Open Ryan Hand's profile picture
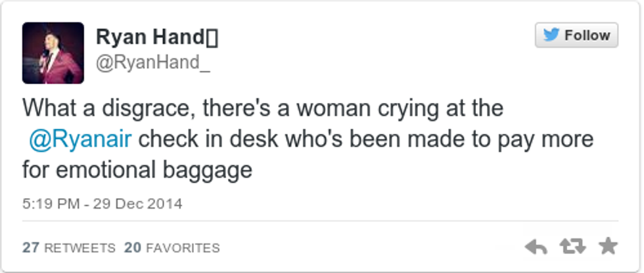The width and height of the screenshot is (644, 273). [53, 53]
